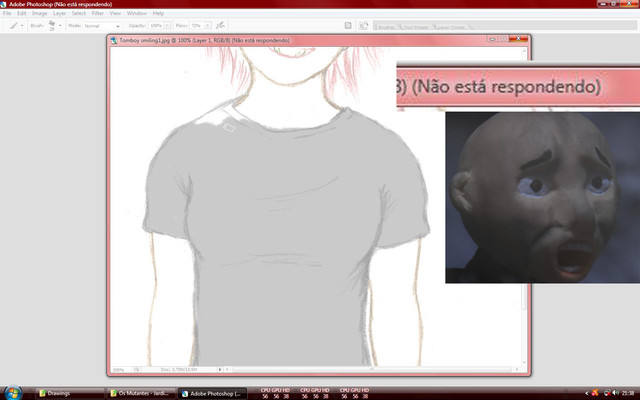Image resolution: width=640 pixels, height=400 pixels.
Task: Maximize the Tomboy smiling1.jpg document window
Action: (503, 39)
